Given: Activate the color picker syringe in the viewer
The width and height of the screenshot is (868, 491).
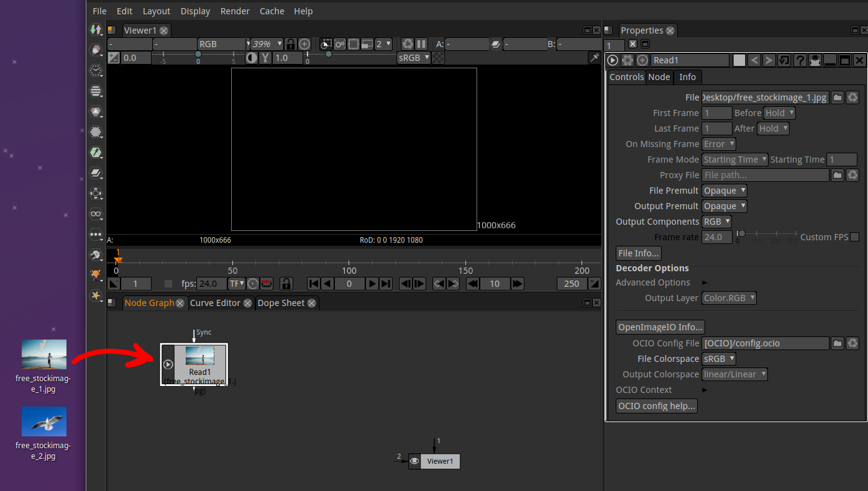Looking at the screenshot, I should (594, 58).
